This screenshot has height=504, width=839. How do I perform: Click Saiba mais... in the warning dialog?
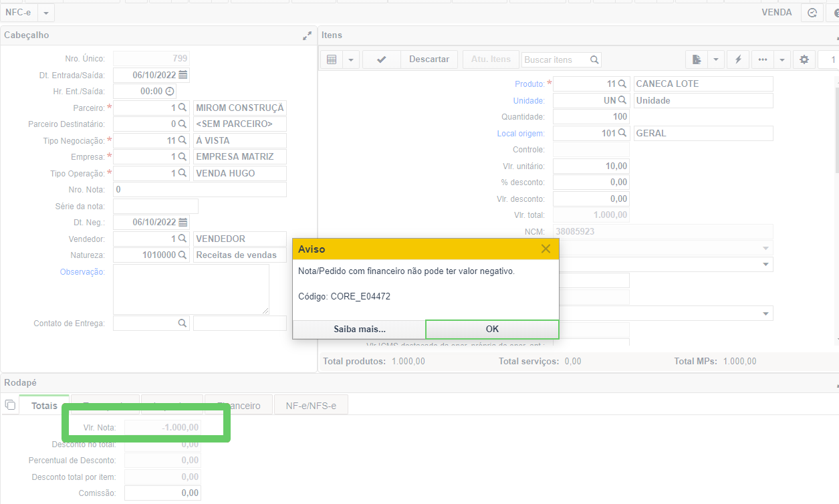pos(360,329)
